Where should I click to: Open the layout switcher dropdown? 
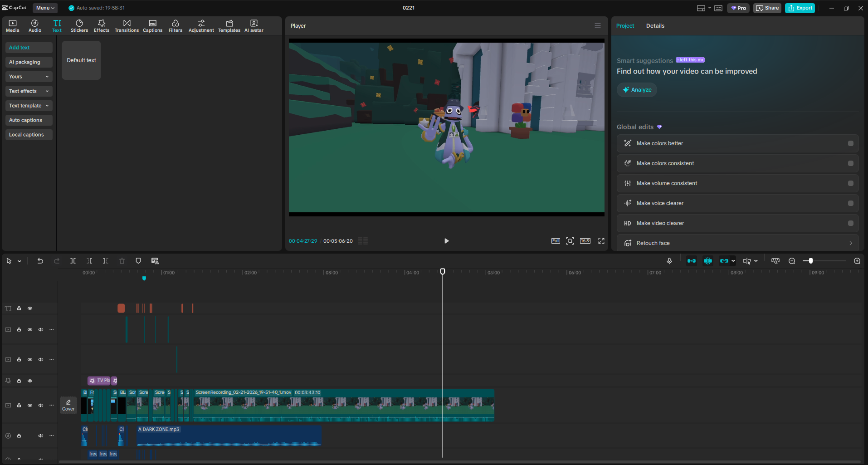pos(704,8)
